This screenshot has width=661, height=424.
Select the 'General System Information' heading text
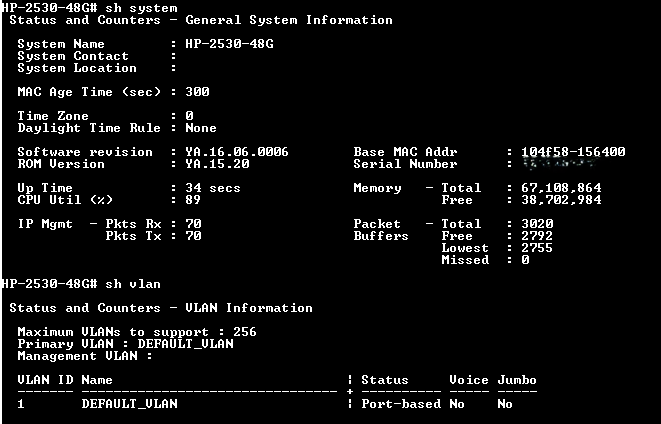[x=289, y=20]
